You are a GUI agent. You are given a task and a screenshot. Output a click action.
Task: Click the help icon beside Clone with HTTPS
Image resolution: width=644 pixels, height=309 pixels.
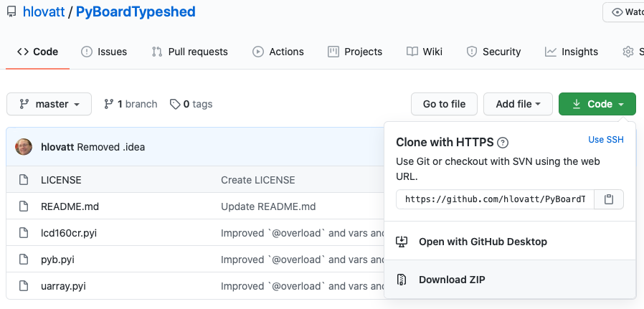503,142
